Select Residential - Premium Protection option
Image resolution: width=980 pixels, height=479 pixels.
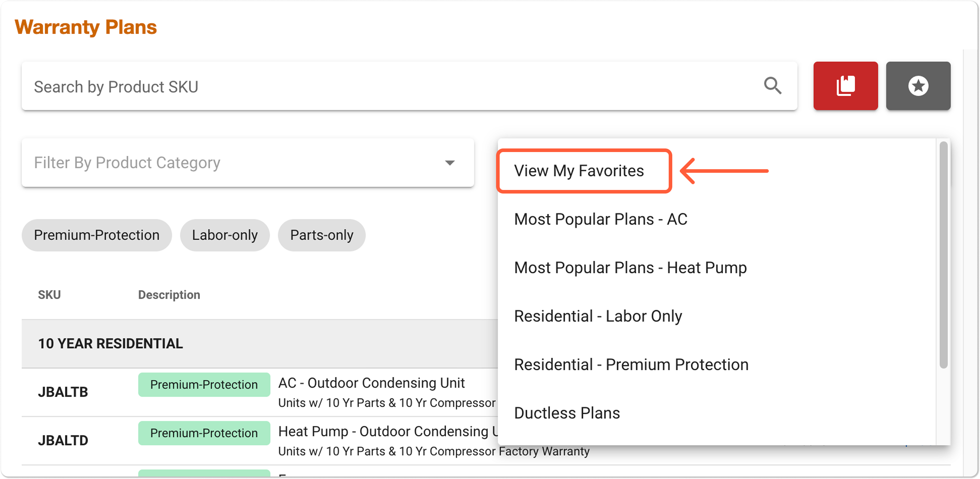click(631, 365)
